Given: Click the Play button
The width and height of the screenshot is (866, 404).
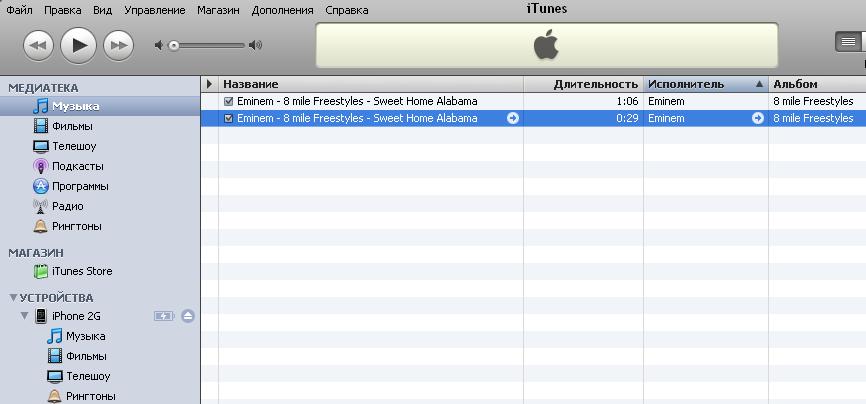Looking at the screenshot, I should pyautogui.click(x=78, y=44).
